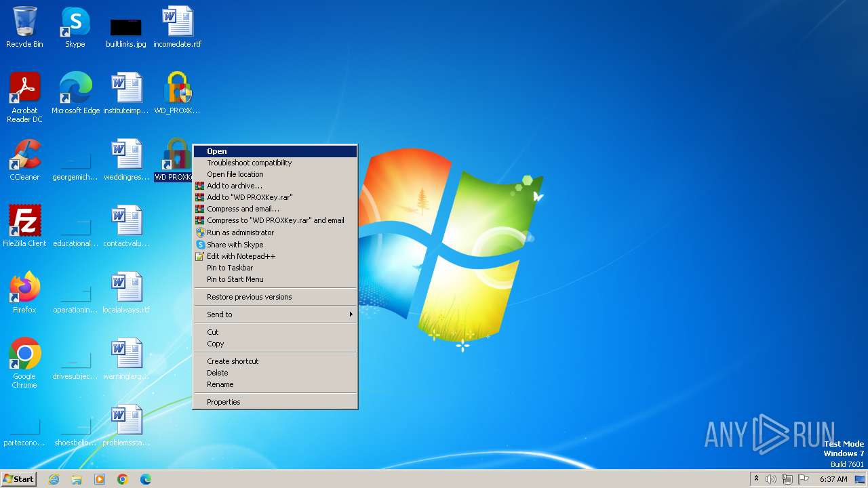Choose Open in the context menu
The height and width of the screenshot is (488, 868).
[x=275, y=151]
